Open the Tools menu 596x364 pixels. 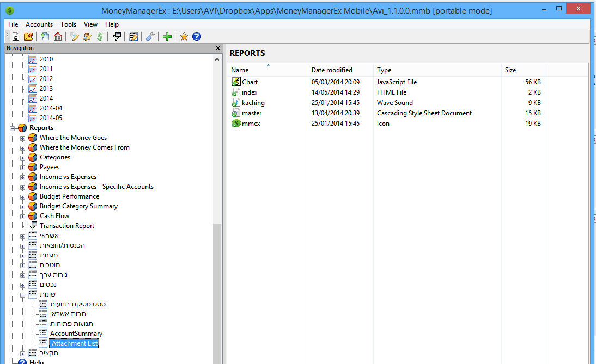[x=68, y=24]
